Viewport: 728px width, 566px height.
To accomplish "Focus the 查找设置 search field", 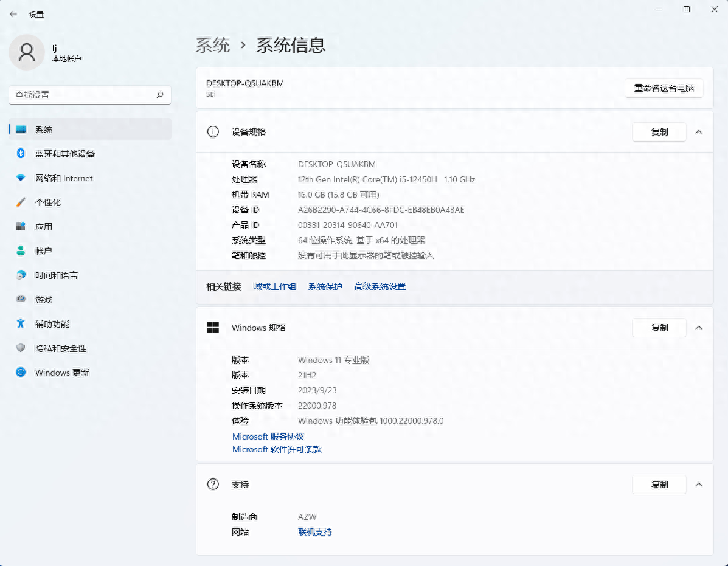I will tap(90, 95).
